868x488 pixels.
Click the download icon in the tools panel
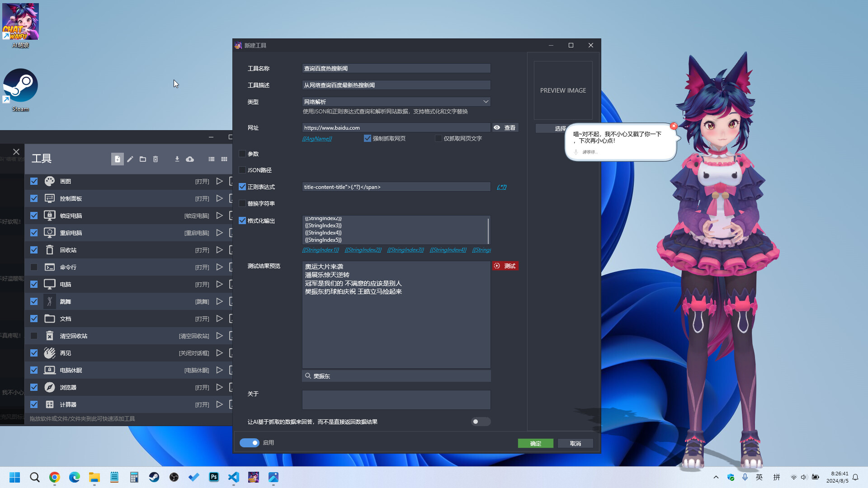[x=177, y=159]
